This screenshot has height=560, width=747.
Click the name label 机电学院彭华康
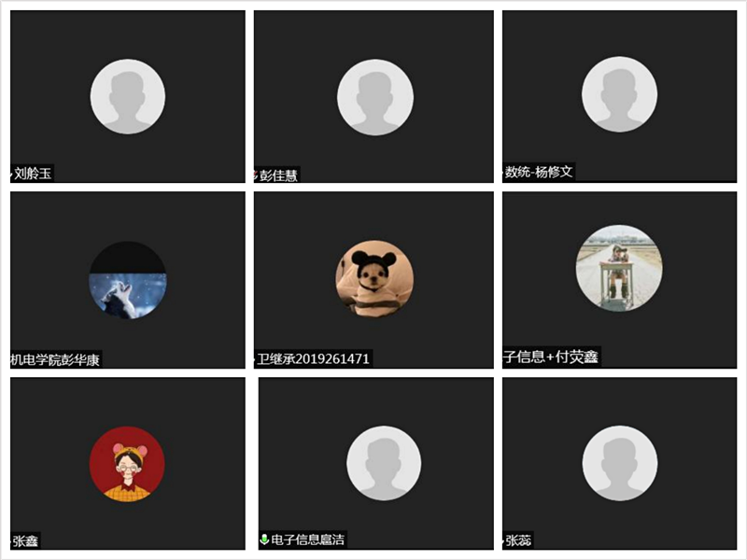point(55,359)
